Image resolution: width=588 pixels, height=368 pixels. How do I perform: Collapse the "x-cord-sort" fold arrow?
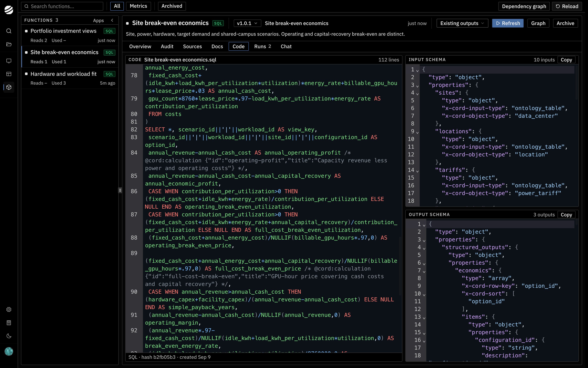coord(424,295)
